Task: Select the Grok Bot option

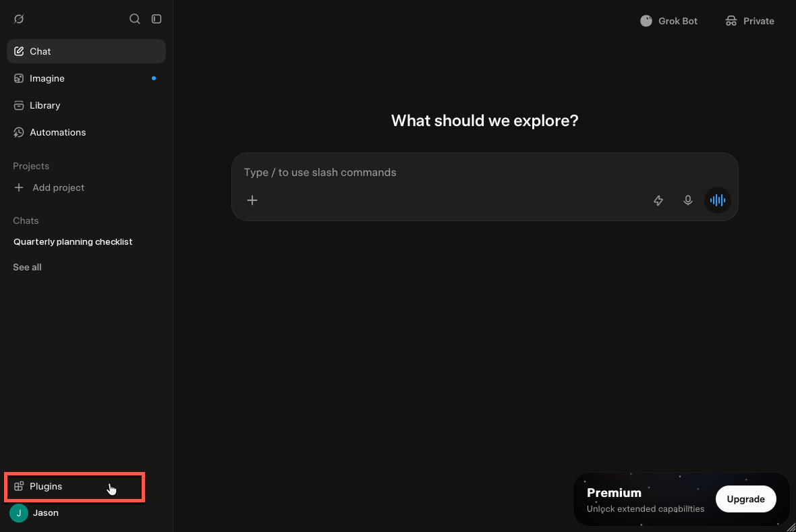Action: point(669,21)
